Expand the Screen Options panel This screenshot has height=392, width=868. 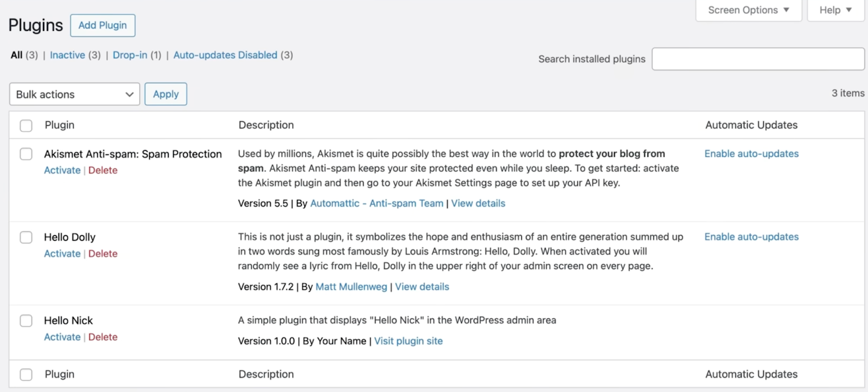coord(748,10)
